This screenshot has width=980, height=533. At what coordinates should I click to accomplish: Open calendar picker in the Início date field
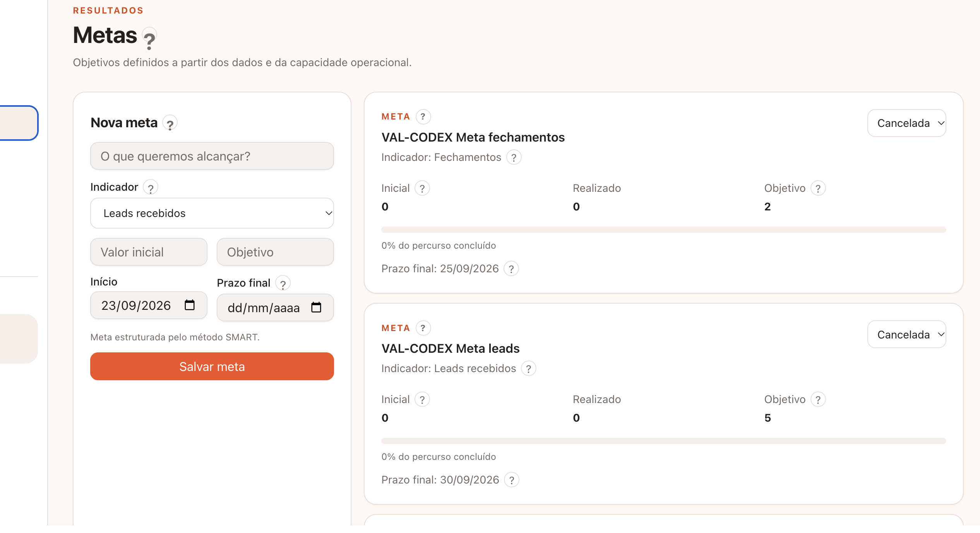[x=190, y=305]
